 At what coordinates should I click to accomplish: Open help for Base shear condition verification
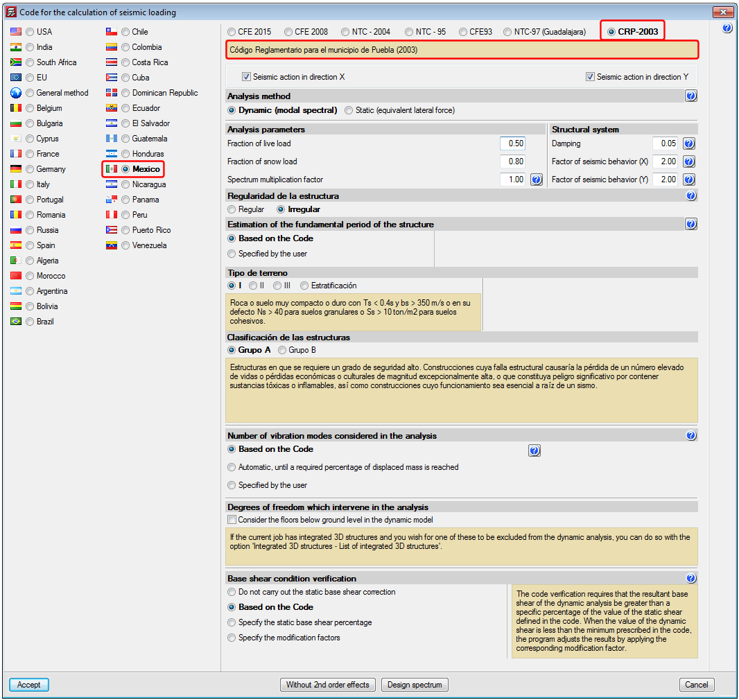690,579
